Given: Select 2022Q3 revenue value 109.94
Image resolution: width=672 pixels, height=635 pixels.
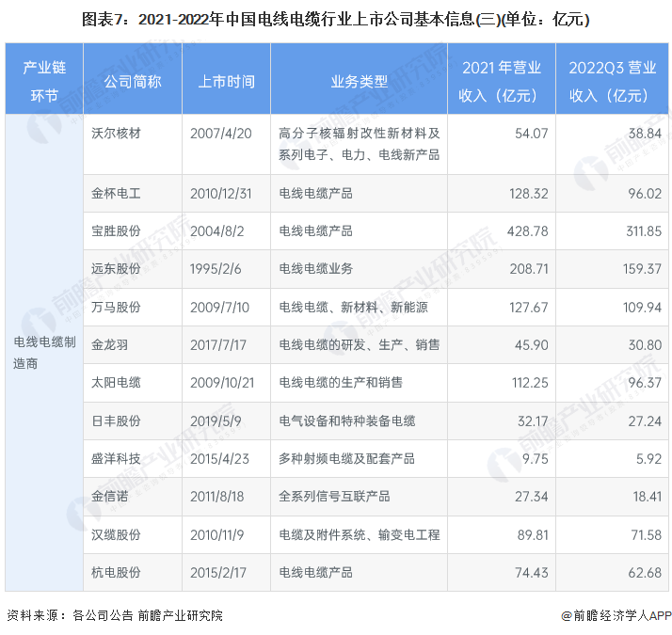Looking at the screenshot, I should pos(642,308).
